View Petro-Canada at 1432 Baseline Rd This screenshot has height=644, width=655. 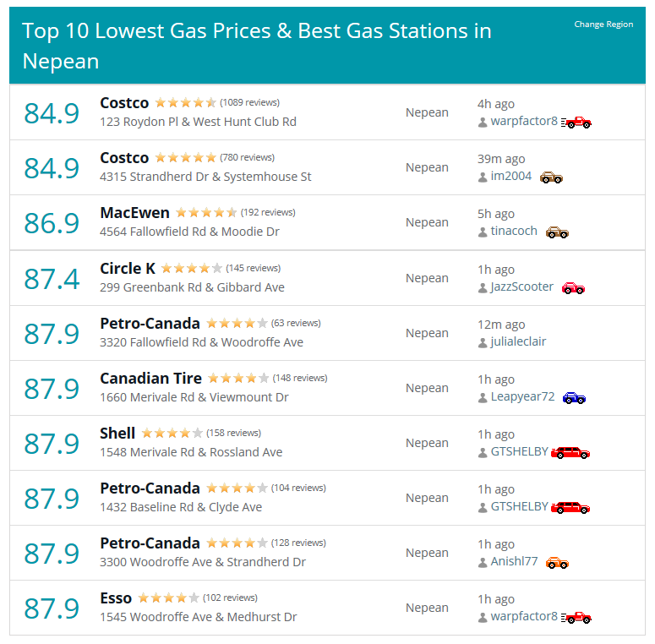(150, 488)
